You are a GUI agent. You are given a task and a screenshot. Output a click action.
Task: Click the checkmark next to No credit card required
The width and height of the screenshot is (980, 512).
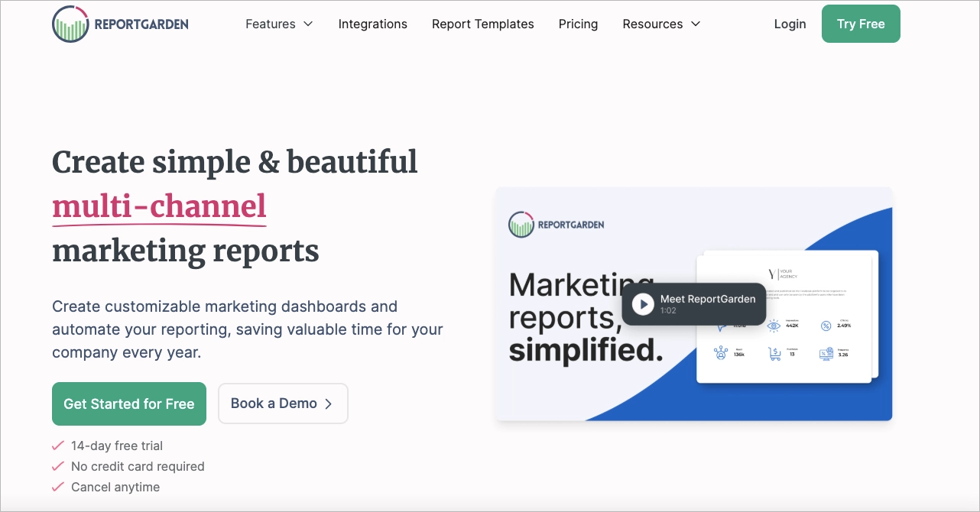(x=57, y=466)
